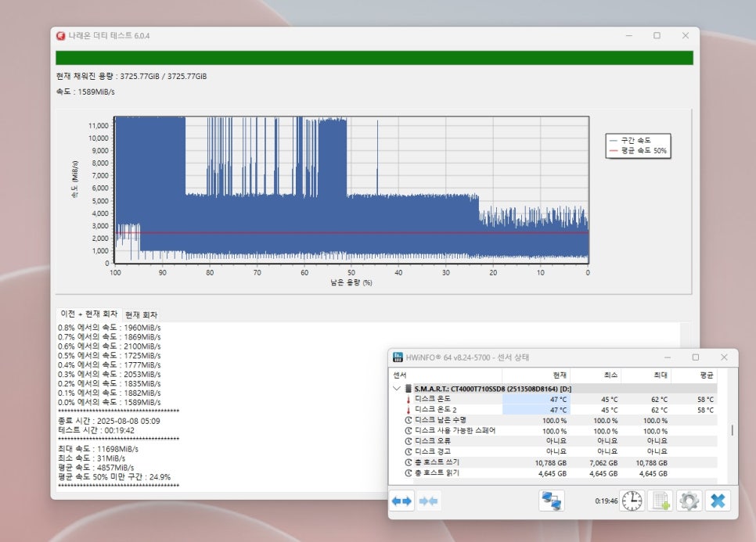The image size is (756, 542).
Task: Click the 최대 column header
Action: (x=646, y=375)
